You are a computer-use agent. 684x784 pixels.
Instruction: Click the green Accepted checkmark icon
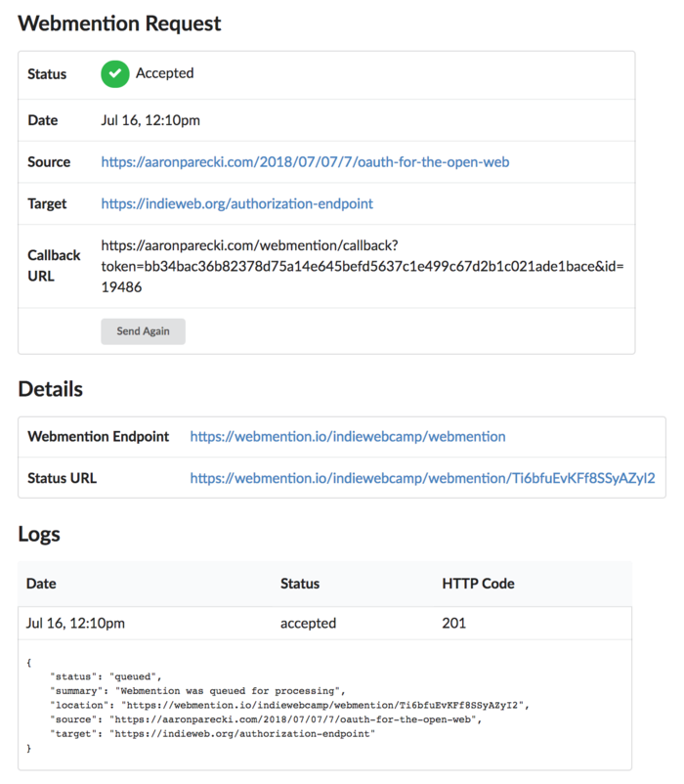[x=115, y=74]
